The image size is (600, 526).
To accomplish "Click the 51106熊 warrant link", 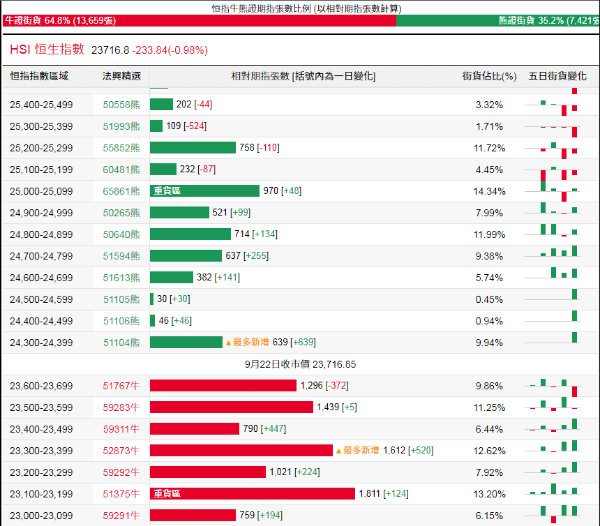I will (x=121, y=321).
